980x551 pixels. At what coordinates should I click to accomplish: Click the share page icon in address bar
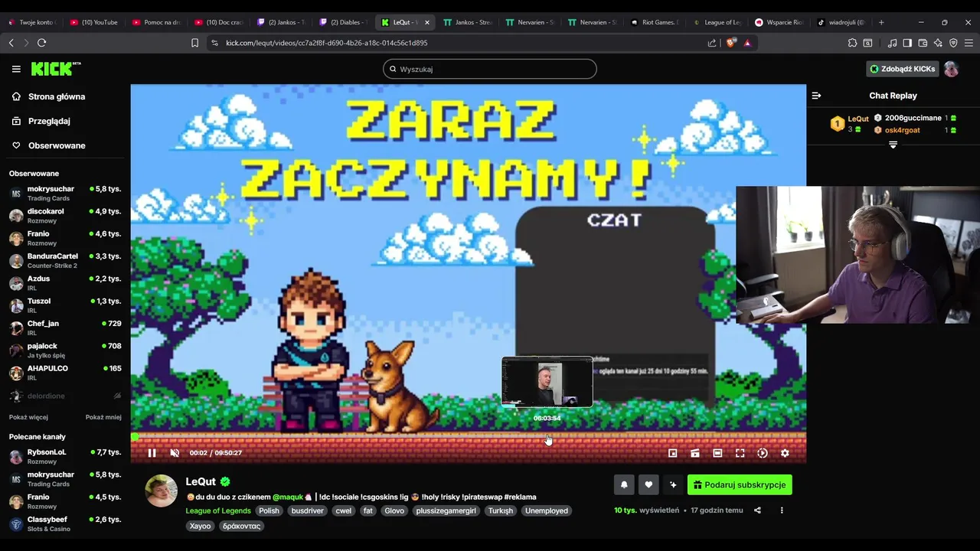click(712, 43)
